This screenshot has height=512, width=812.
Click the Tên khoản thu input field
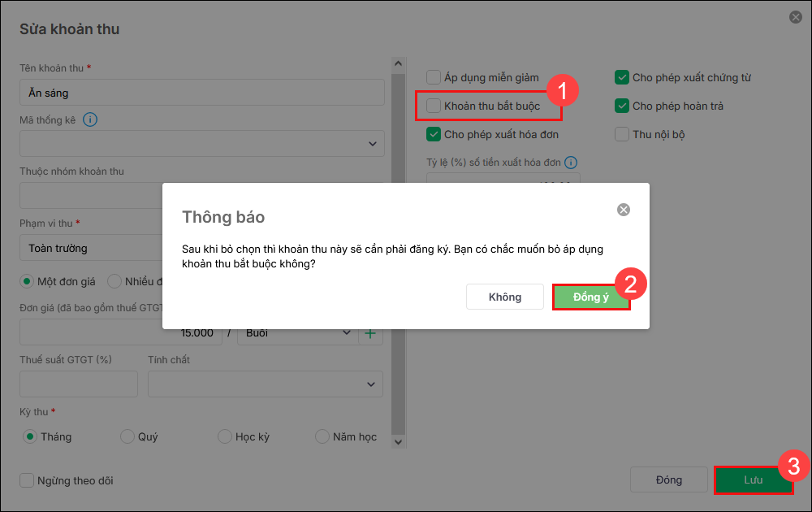(202, 93)
